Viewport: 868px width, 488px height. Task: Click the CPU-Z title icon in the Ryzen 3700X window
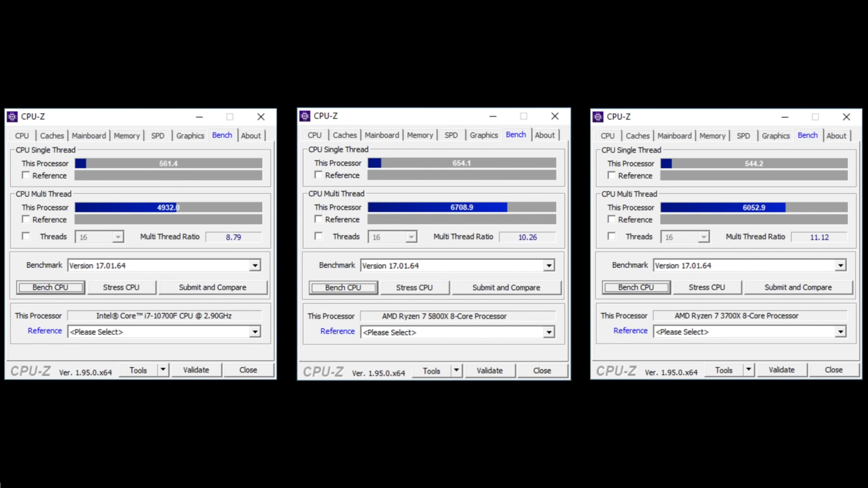598,117
